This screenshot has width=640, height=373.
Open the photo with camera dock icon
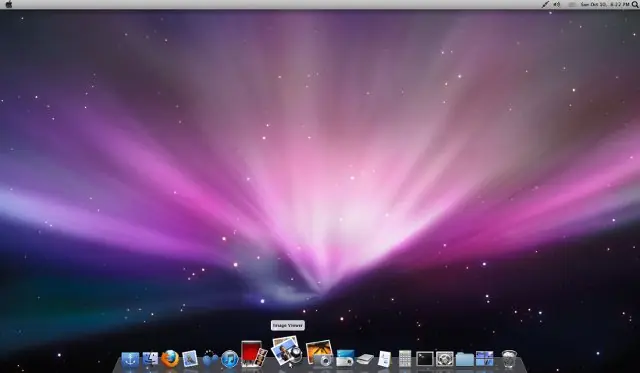tap(320, 353)
